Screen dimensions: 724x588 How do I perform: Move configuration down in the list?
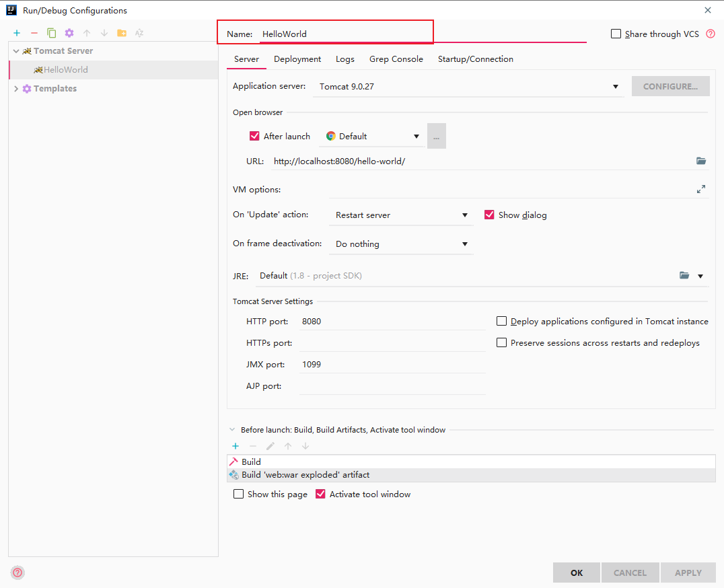[104, 33]
